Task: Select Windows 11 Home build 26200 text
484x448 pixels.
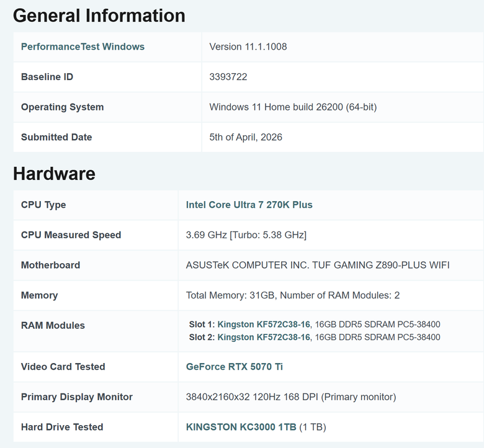Action: pos(293,107)
